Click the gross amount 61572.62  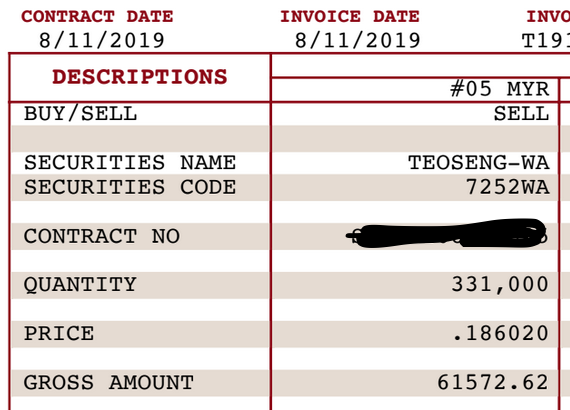point(493,382)
